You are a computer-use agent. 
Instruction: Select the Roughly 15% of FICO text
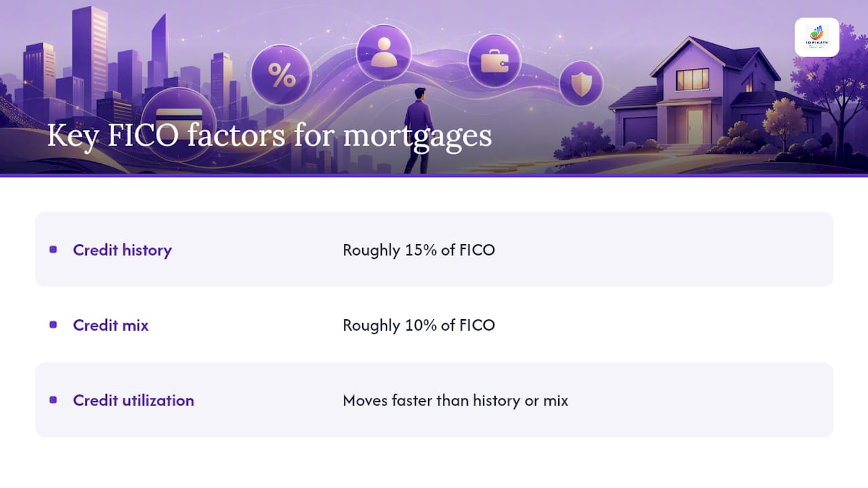click(x=419, y=250)
